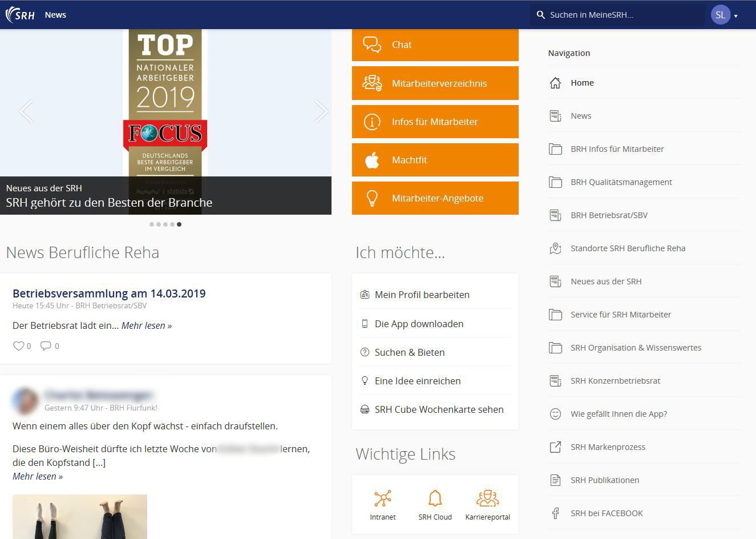Image resolution: width=756 pixels, height=539 pixels.
Task: Select the fourth carousel dot
Action: (x=172, y=224)
